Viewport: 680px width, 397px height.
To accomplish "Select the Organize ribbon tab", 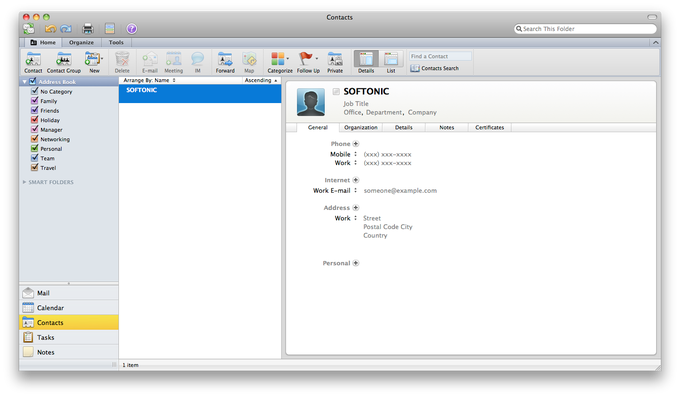I will (x=81, y=43).
